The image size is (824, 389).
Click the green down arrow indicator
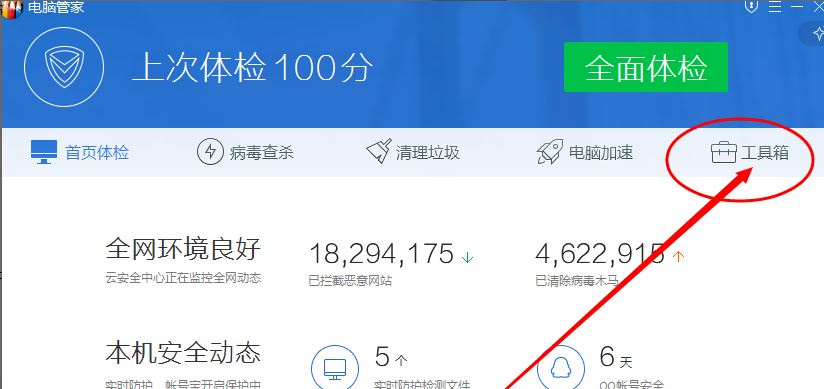(467, 257)
